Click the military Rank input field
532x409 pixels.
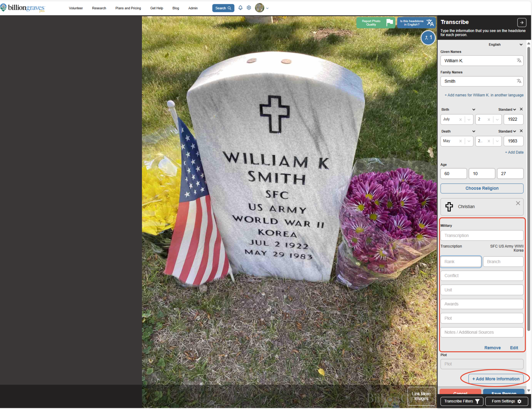[x=460, y=261]
